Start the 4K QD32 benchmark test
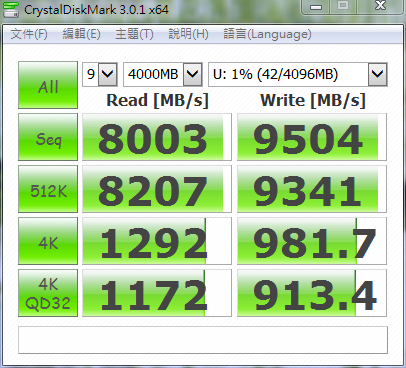The image size is (406, 368). 48,293
